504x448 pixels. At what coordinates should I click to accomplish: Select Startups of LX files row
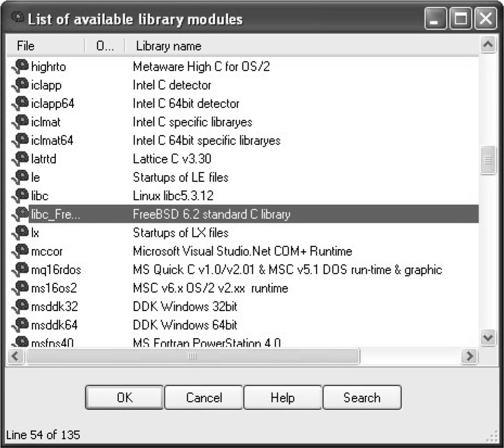click(243, 233)
